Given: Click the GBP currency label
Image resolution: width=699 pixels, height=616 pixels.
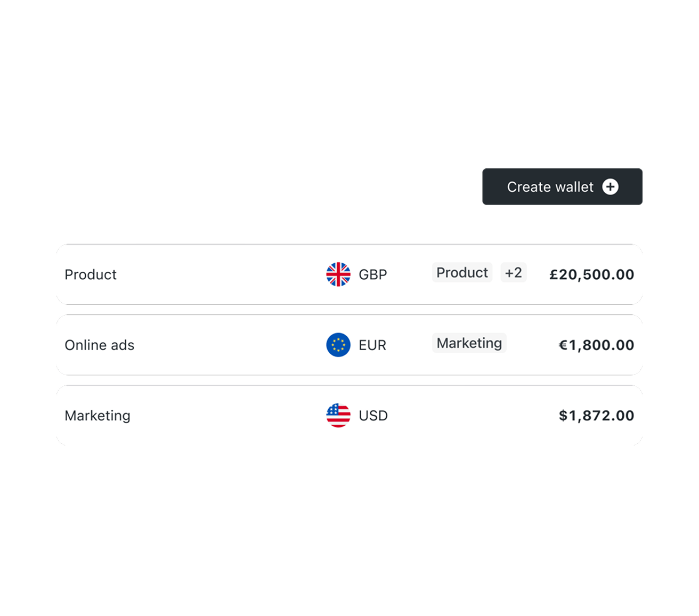Looking at the screenshot, I should 372,274.
